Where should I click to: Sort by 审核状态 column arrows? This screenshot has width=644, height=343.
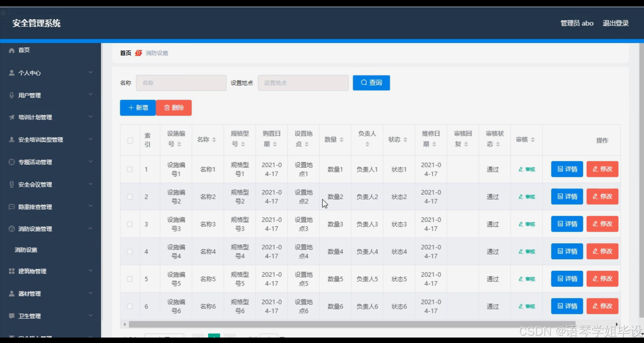pyautogui.click(x=498, y=144)
